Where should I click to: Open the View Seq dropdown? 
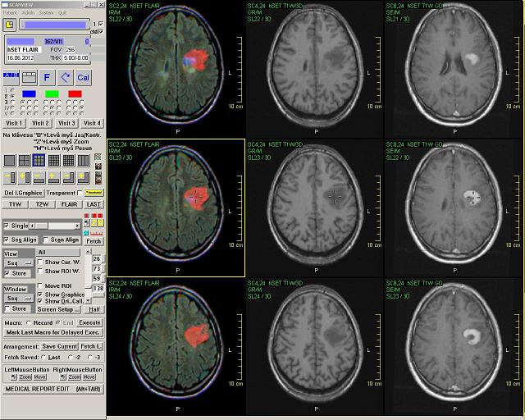point(18,262)
